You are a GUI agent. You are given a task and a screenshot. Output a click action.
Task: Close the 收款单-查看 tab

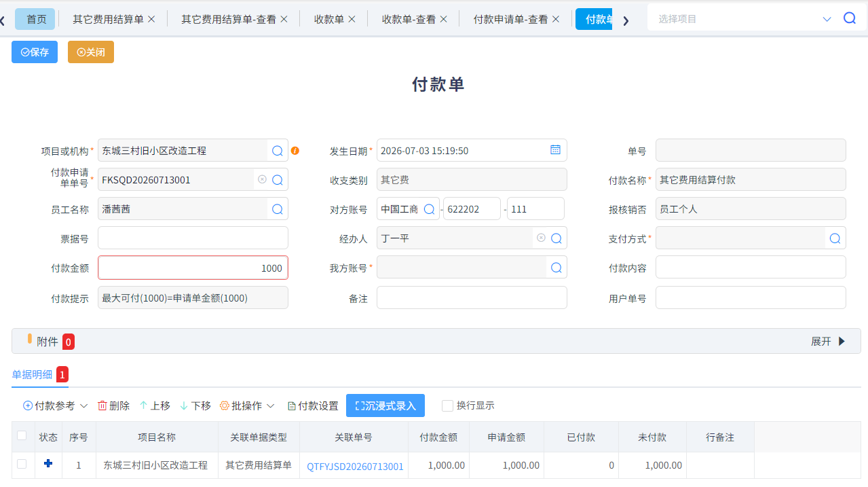(443, 20)
